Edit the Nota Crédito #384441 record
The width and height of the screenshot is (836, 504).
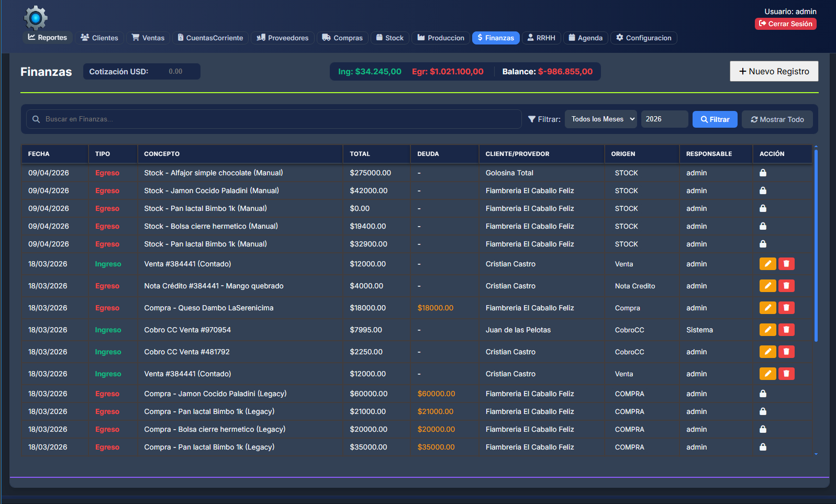click(767, 286)
